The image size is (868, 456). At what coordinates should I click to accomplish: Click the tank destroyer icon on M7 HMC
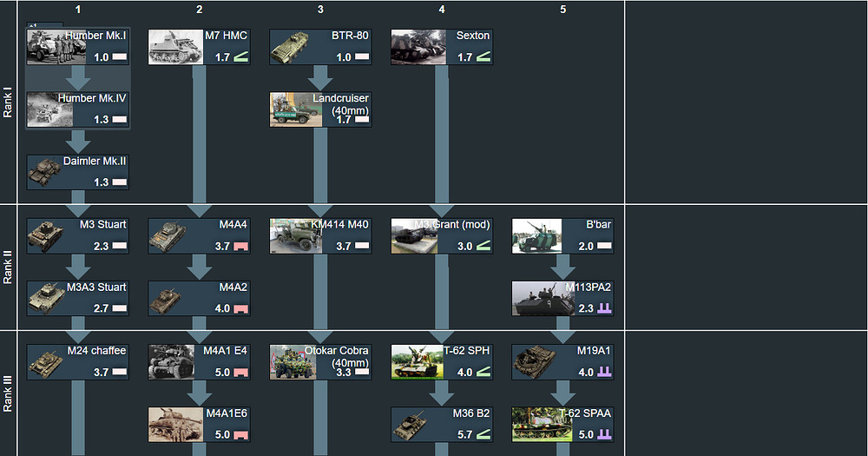click(240, 57)
